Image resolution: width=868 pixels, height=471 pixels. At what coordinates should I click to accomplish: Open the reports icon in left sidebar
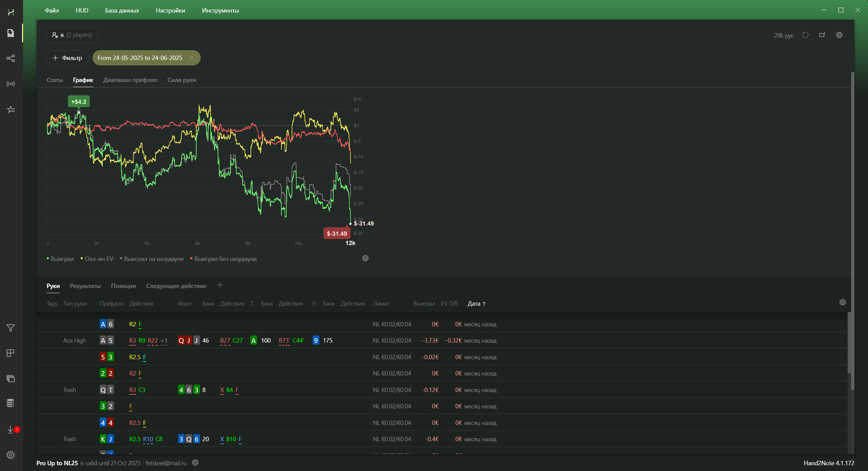pyautogui.click(x=11, y=33)
